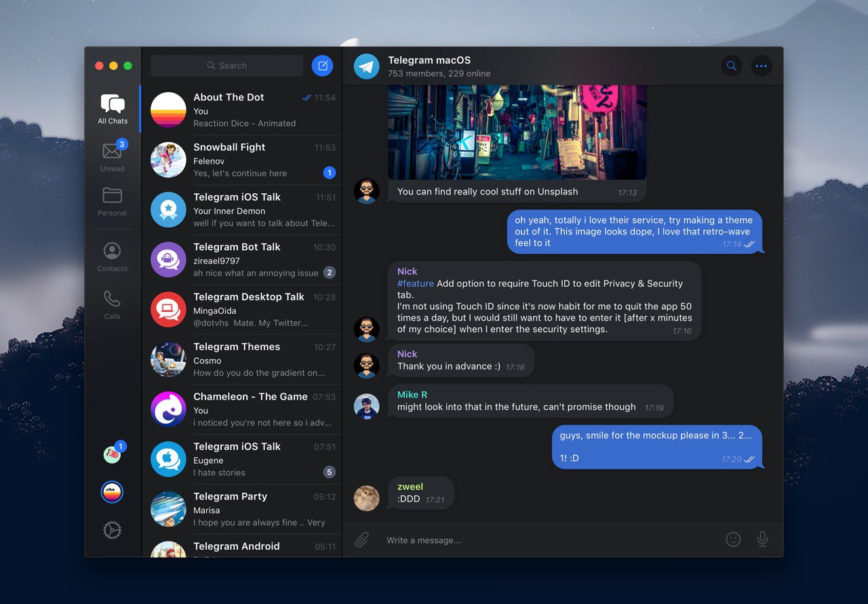Open the Telegram Desktop Talk chat
This screenshot has width=868, height=604.
click(242, 309)
